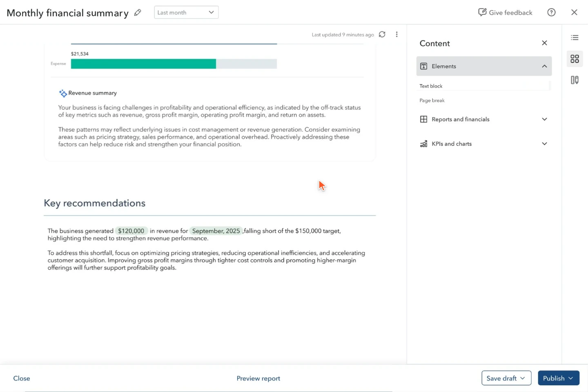Click the $21,534 expense value

pyautogui.click(x=80, y=54)
